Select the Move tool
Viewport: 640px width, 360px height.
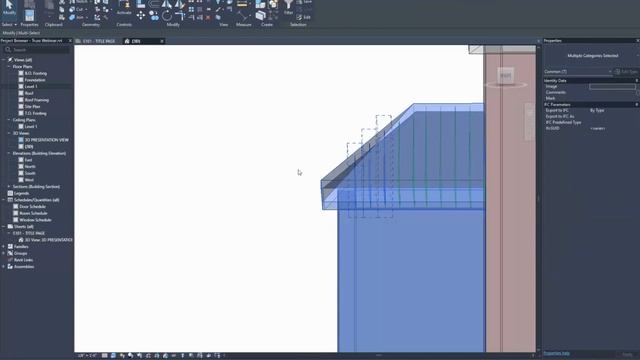tap(141, 16)
